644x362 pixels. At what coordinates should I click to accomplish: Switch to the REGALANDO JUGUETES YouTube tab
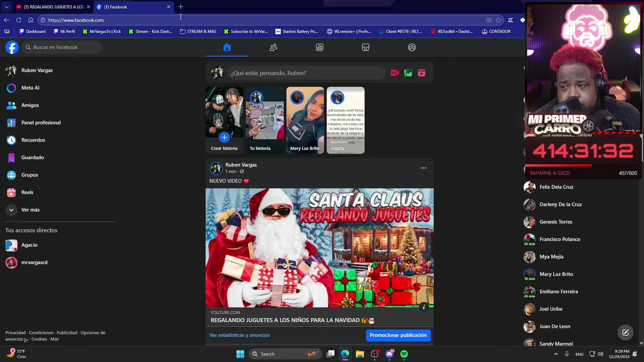(53, 7)
